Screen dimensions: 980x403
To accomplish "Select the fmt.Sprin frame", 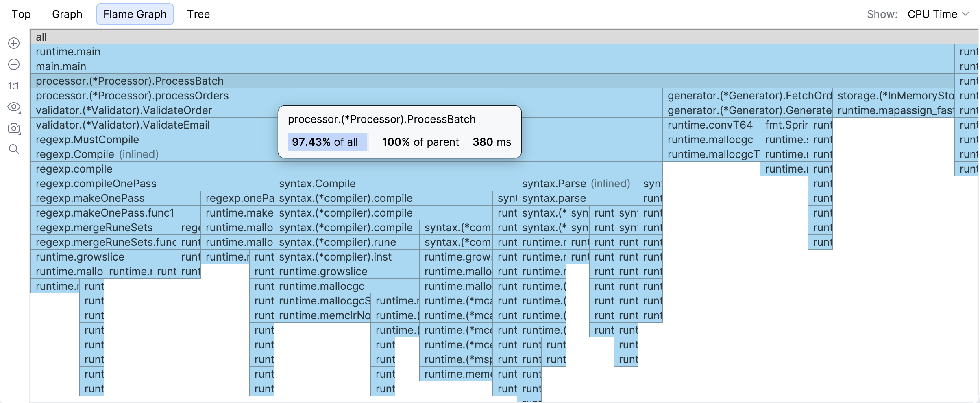I will tap(784, 125).
